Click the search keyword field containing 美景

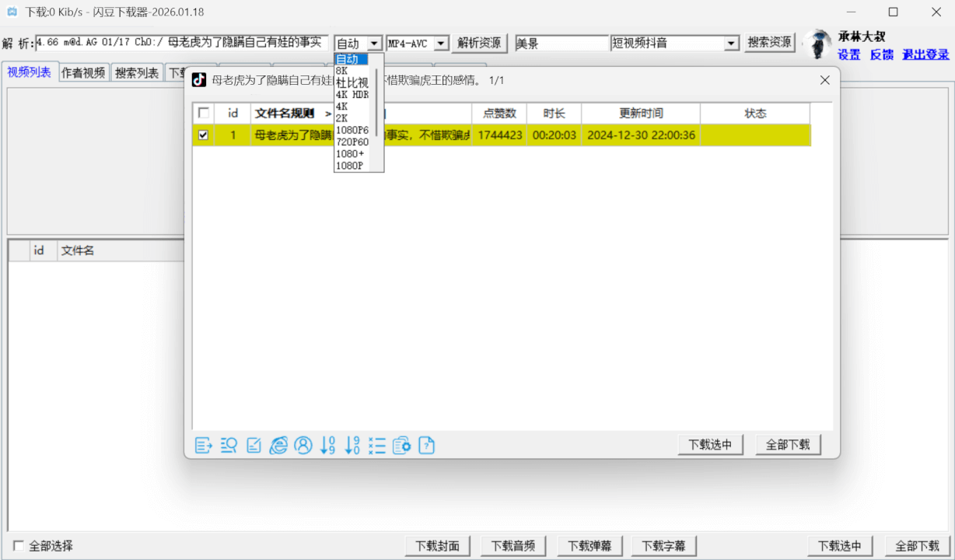point(561,44)
